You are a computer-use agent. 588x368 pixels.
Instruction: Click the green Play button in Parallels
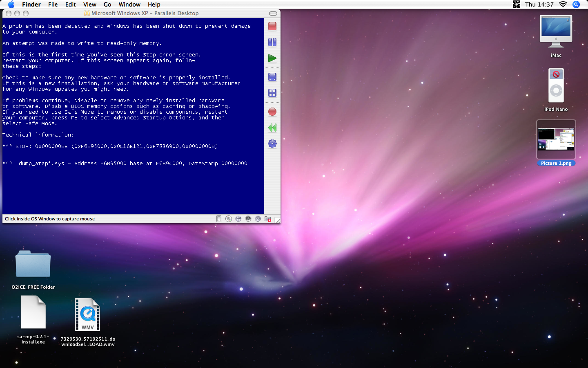(272, 58)
